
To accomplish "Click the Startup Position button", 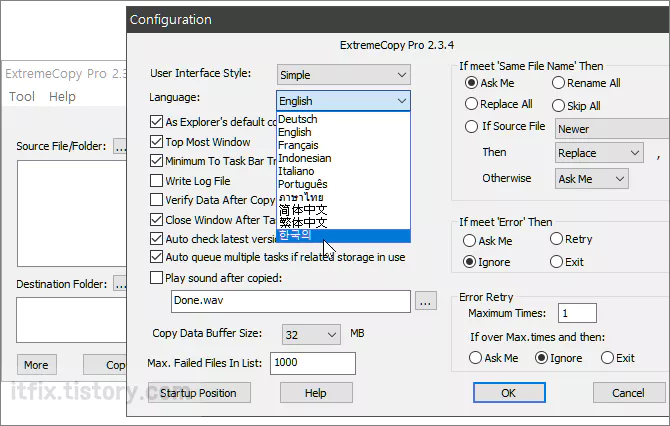I will (x=199, y=393).
